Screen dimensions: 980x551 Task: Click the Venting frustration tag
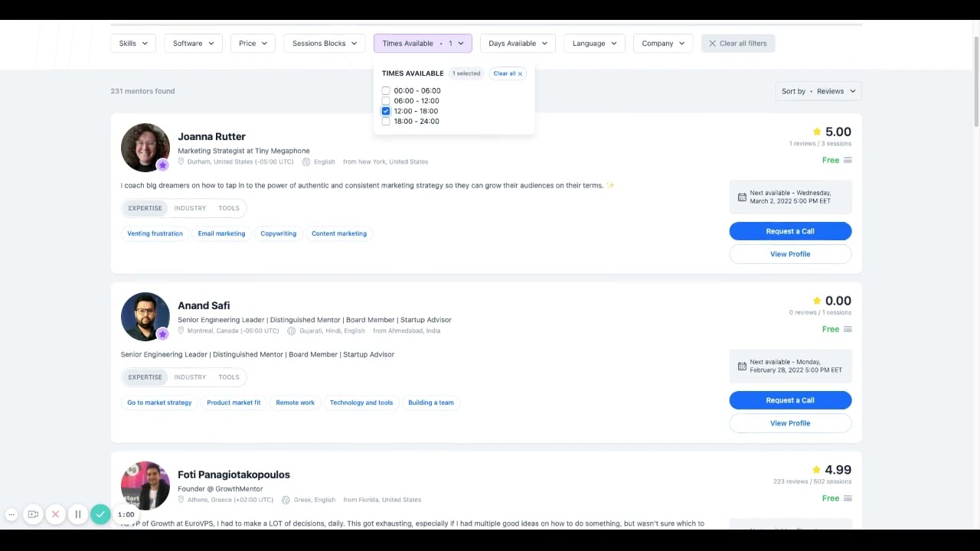coord(155,233)
